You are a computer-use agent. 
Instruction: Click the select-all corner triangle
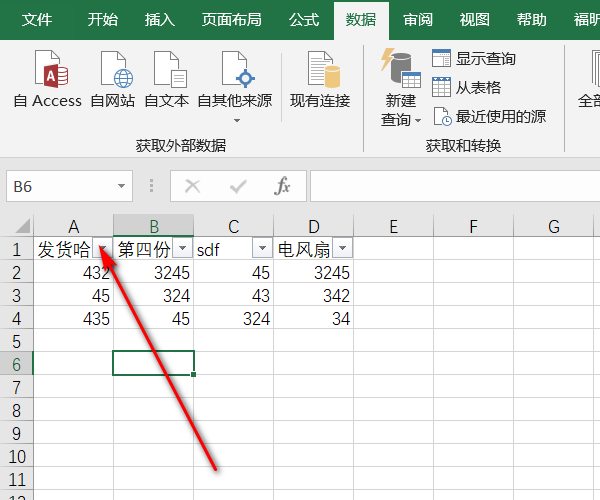[x=23, y=226]
